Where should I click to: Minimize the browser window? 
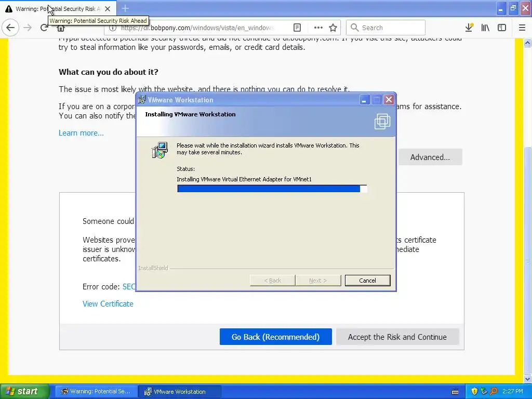pyautogui.click(x=501, y=8)
